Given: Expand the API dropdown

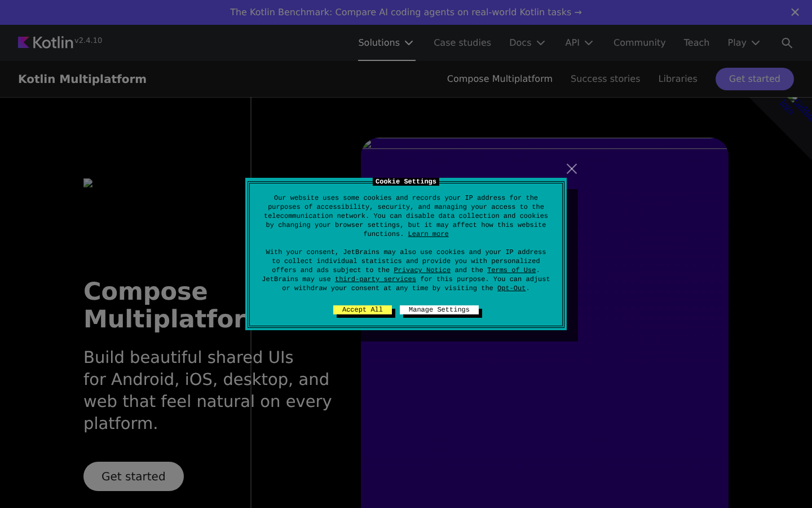Looking at the screenshot, I should click(579, 43).
